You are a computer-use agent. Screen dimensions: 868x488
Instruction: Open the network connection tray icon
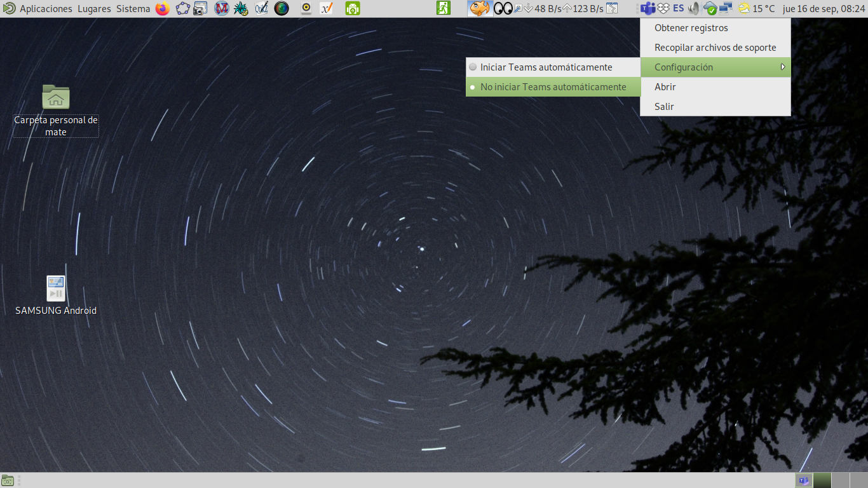726,8
